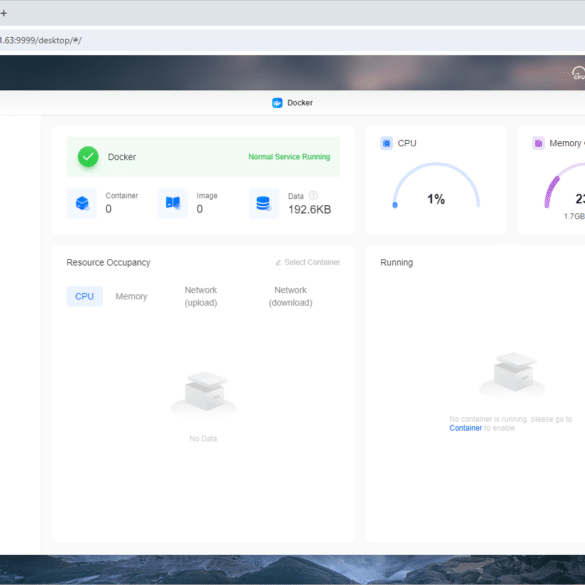This screenshot has height=585, width=585.
Task: Click the purple Memory usage gauge
Action: coord(564,185)
